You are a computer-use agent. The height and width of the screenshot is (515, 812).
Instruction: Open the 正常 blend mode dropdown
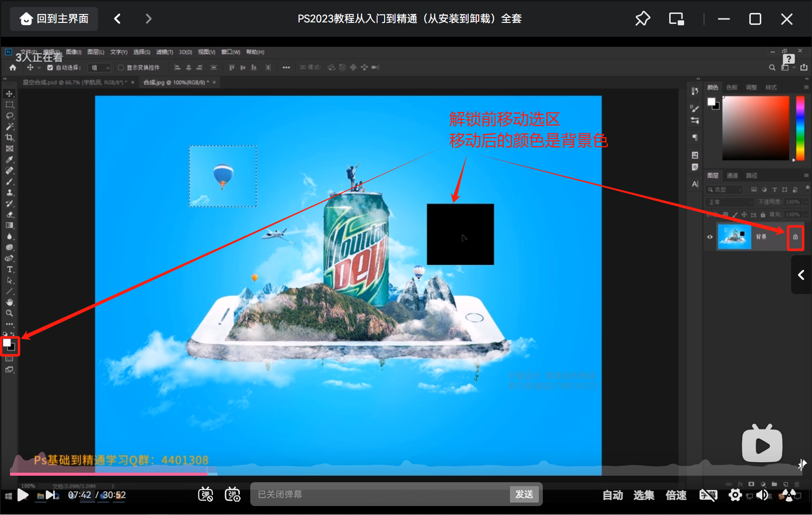tap(730, 202)
